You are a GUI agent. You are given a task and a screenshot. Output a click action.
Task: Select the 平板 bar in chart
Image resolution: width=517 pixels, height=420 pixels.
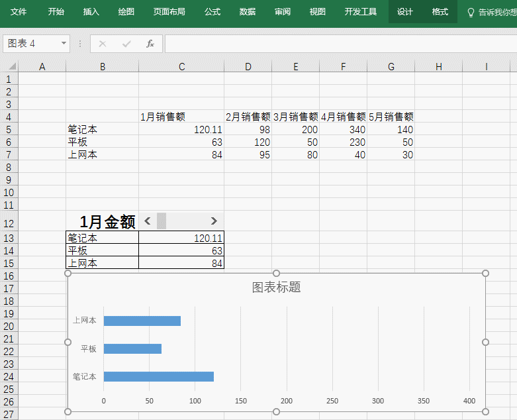tap(132, 348)
